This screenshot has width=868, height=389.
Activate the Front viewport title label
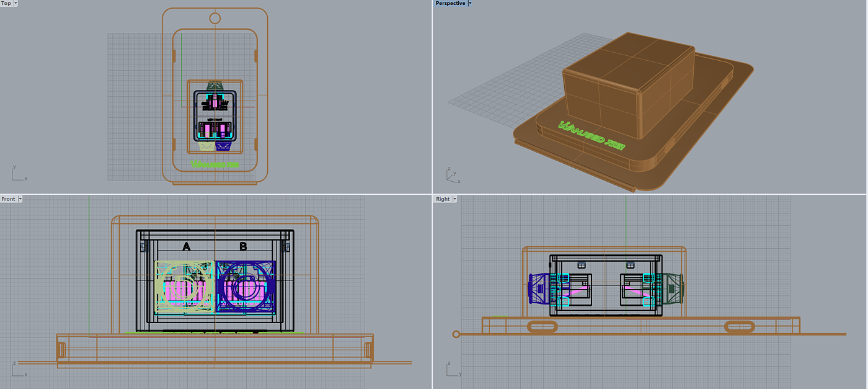(9, 199)
